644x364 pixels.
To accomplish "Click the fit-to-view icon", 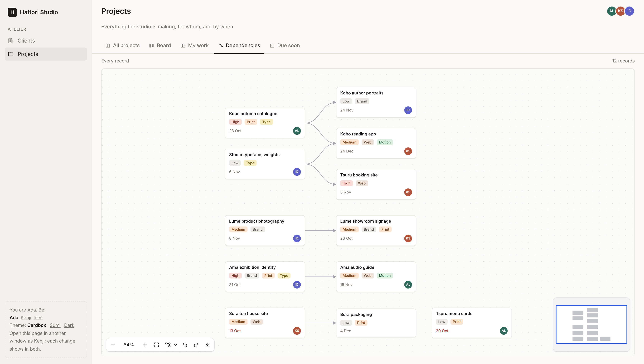I will (156, 345).
